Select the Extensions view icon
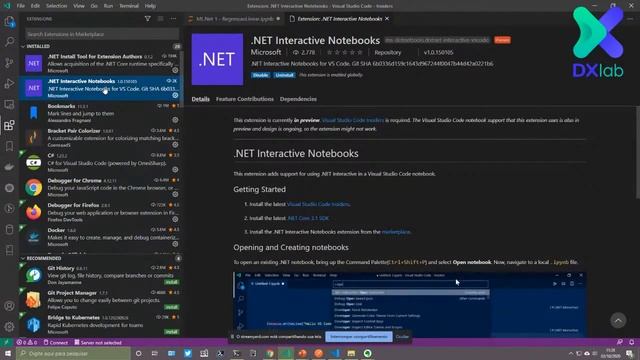This screenshot has height=360, width=640. (9, 125)
